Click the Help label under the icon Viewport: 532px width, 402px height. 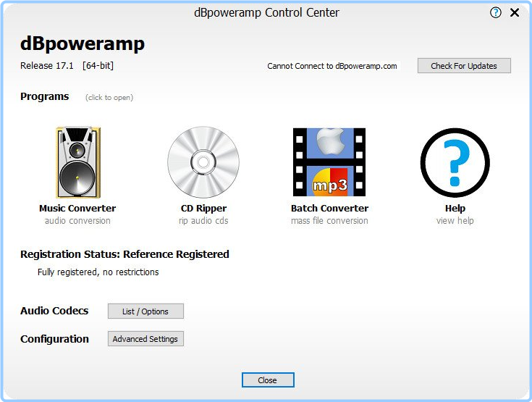[455, 209]
